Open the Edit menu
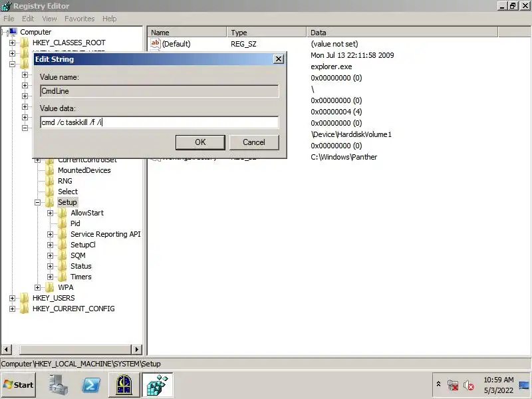This screenshot has width=532, height=399. (x=28, y=19)
